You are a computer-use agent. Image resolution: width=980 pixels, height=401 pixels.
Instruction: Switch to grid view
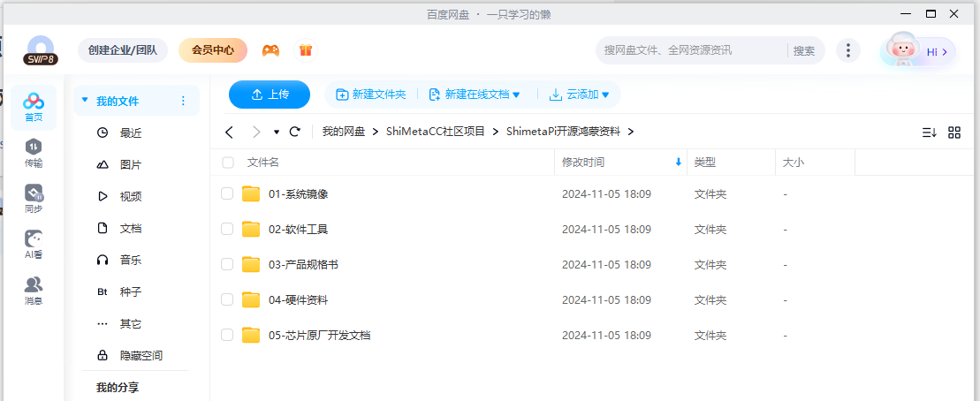[x=954, y=132]
